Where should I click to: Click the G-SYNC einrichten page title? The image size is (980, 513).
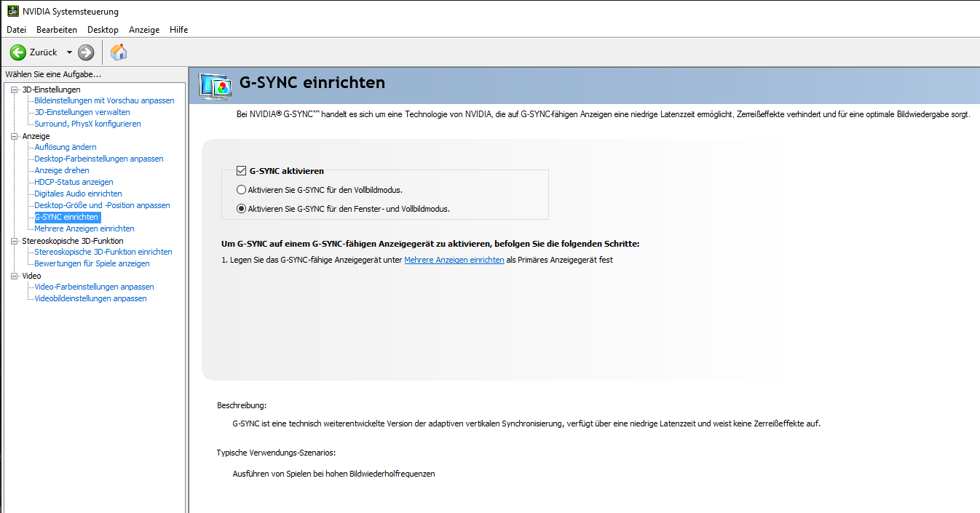[312, 83]
